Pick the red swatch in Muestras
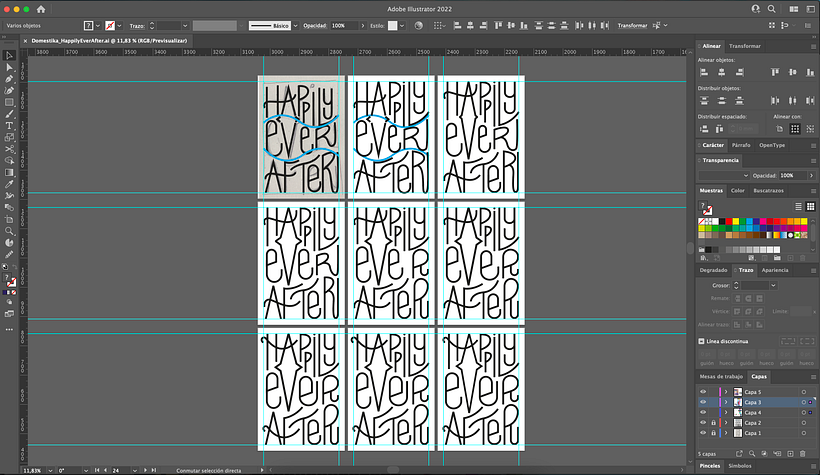 point(728,222)
